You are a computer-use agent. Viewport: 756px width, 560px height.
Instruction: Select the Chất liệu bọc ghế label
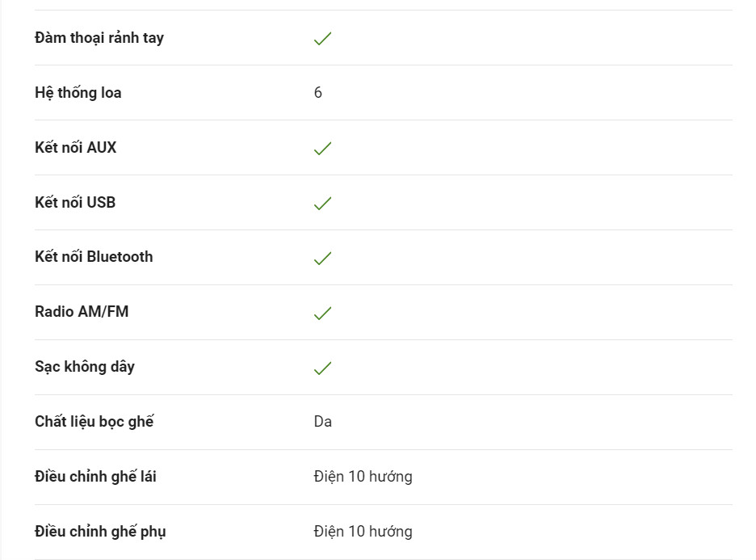point(94,422)
